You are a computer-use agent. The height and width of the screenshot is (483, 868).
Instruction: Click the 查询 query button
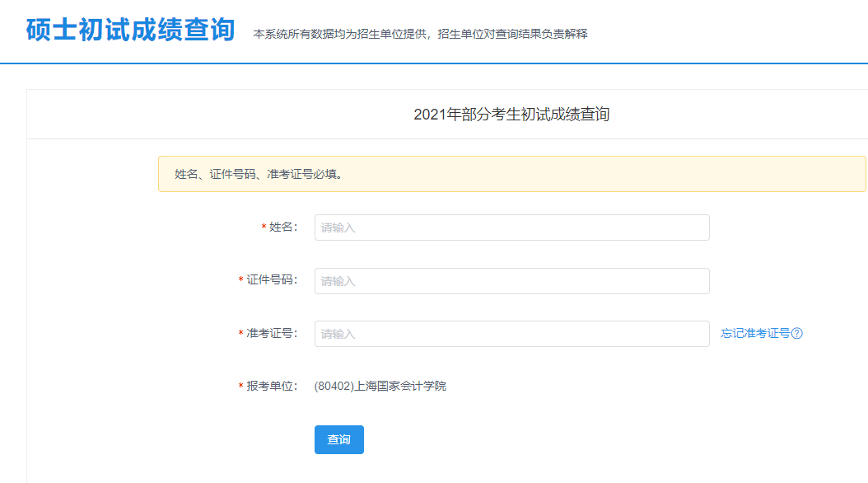(x=338, y=439)
